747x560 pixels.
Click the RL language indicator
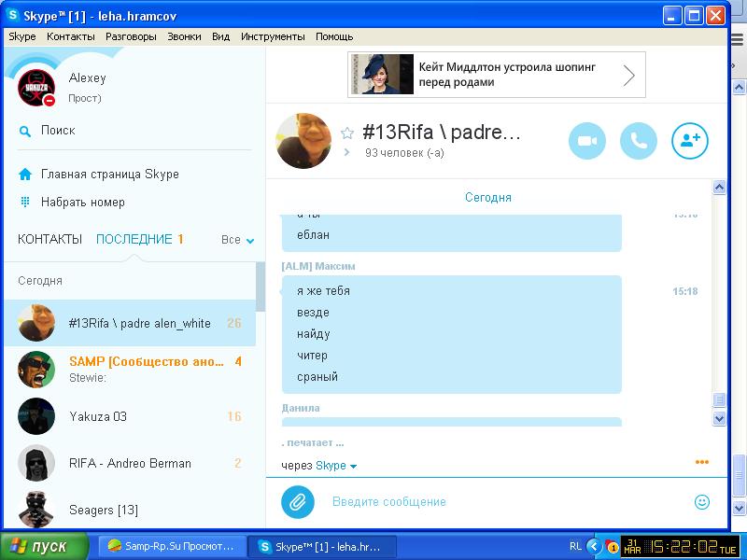point(575,546)
